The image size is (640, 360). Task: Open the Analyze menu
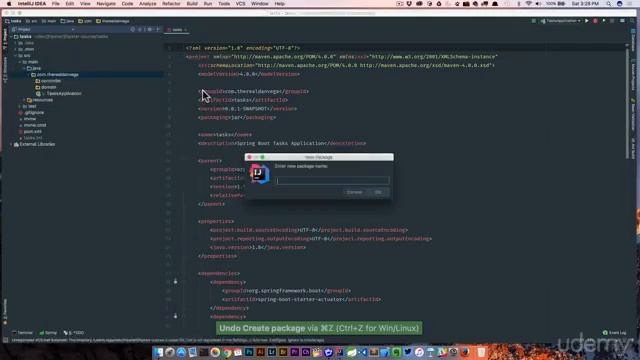(147, 4)
